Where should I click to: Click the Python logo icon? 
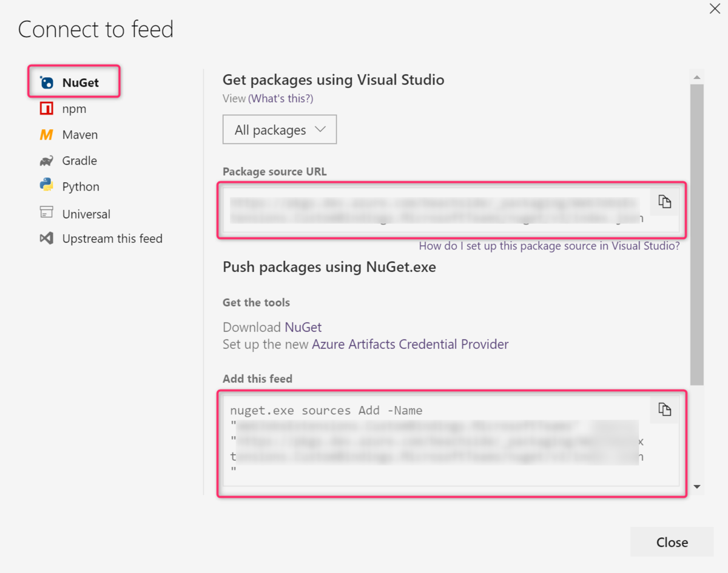point(47,185)
